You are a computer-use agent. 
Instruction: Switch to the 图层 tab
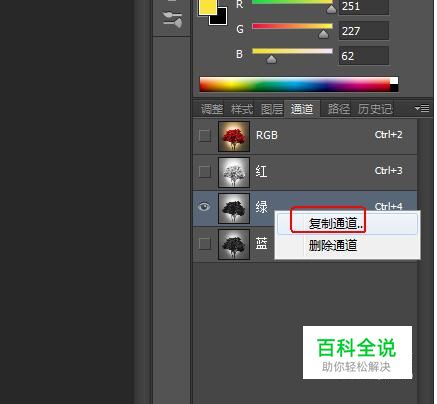(x=272, y=109)
